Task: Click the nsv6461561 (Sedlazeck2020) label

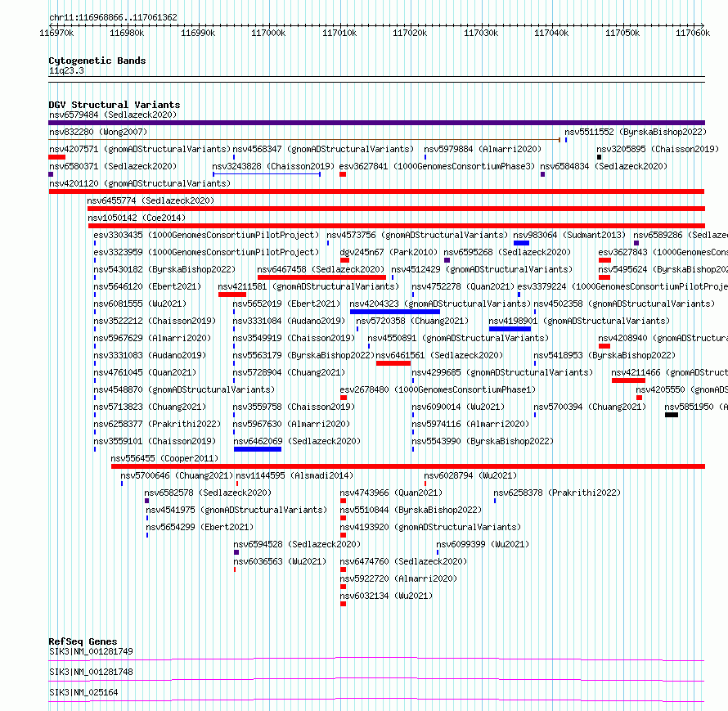Action: [x=439, y=355]
